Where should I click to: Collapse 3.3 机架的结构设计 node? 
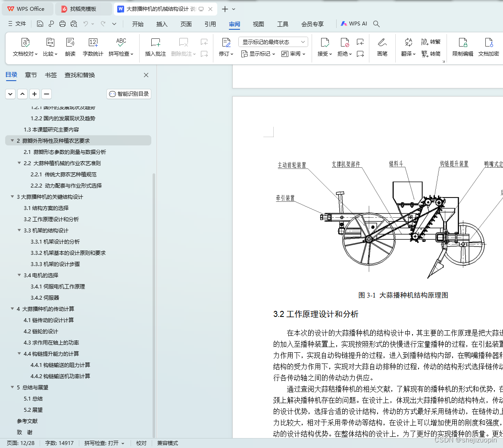point(19,230)
